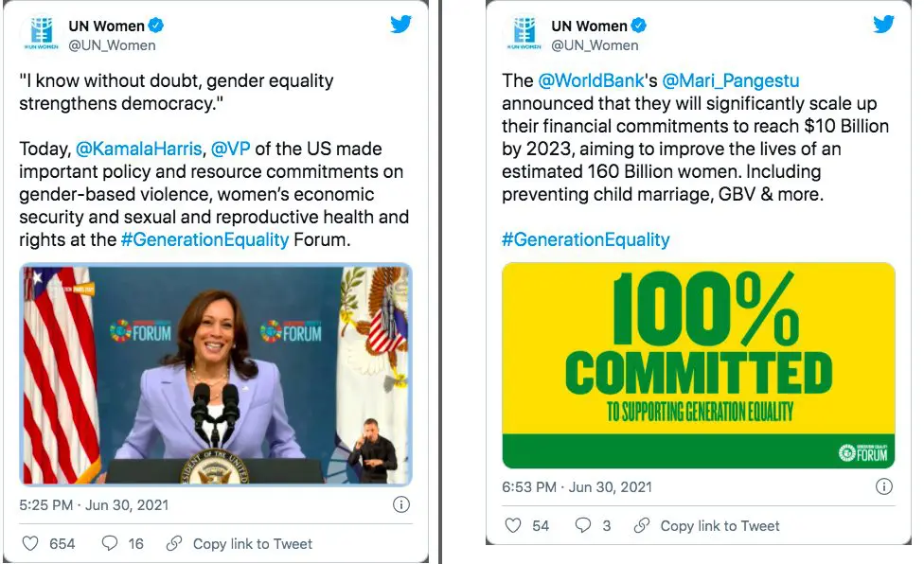Like the tweet with 654 likes
The image size is (924, 564).
click(x=30, y=543)
